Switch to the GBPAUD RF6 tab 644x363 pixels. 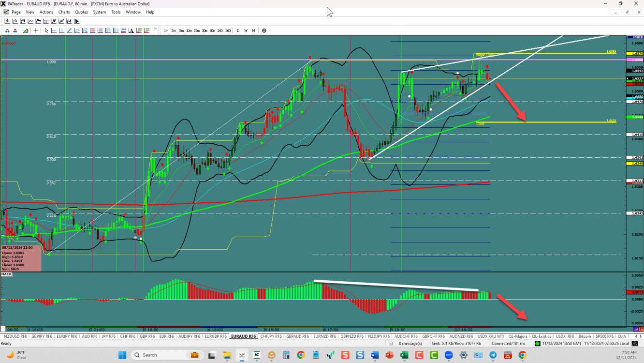tap(298, 336)
